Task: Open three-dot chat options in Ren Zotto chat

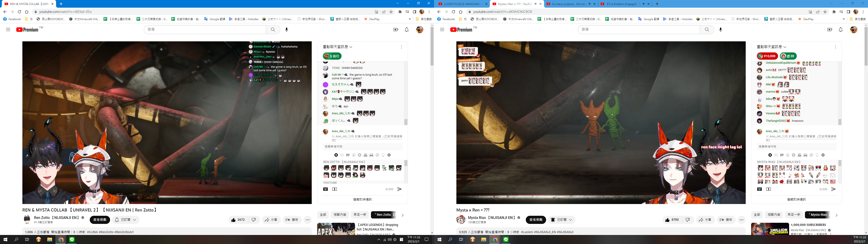Action: [401, 47]
